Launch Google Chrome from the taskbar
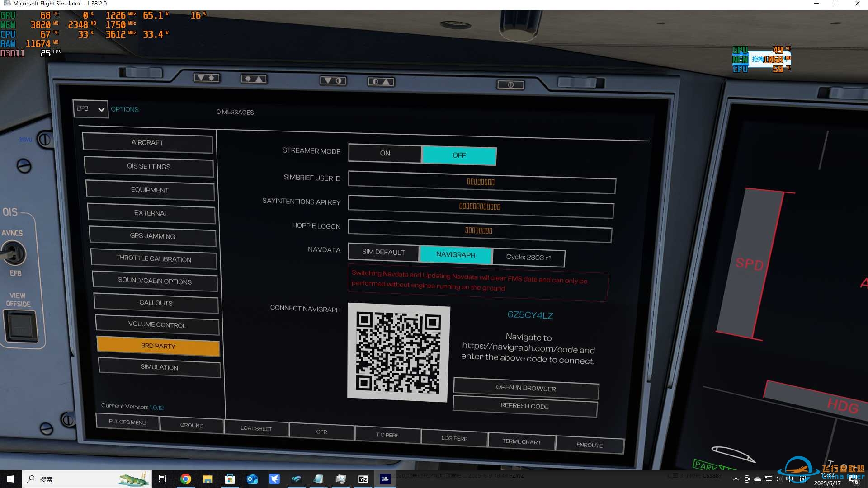 (x=185, y=479)
